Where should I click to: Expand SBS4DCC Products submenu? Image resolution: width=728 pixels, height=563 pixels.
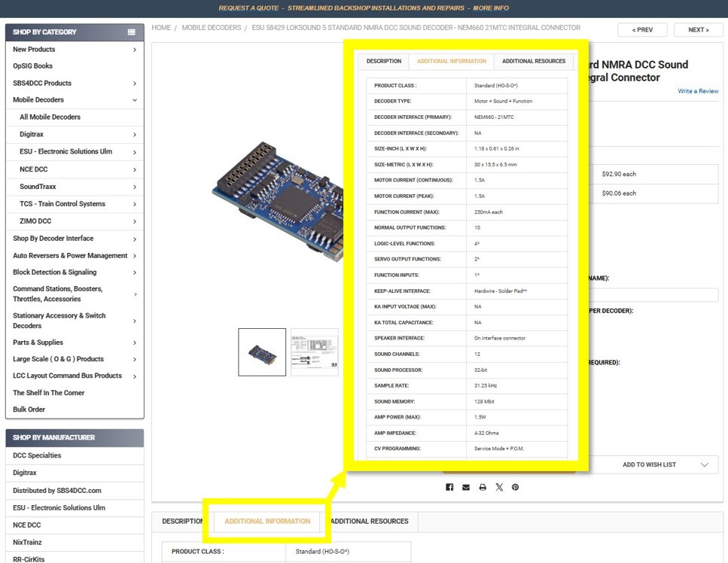coord(135,84)
